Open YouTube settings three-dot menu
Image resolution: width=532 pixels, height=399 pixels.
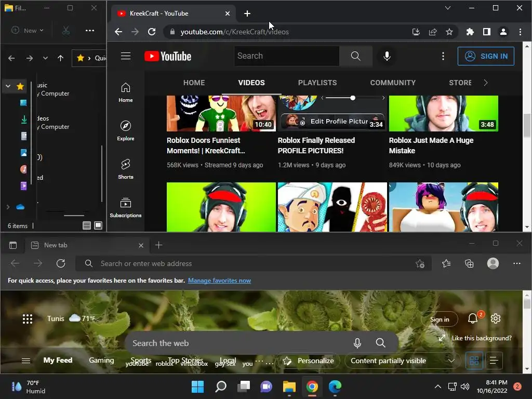(x=443, y=56)
